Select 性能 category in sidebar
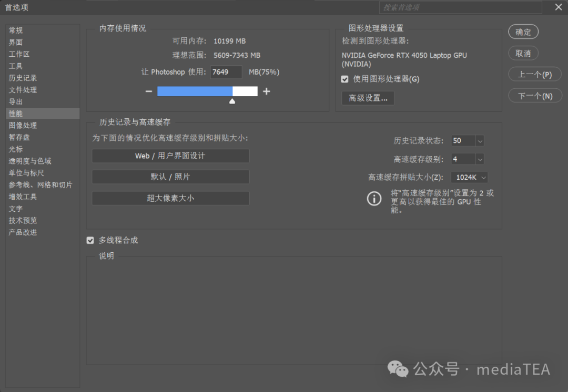The height and width of the screenshot is (392, 568). click(x=43, y=114)
